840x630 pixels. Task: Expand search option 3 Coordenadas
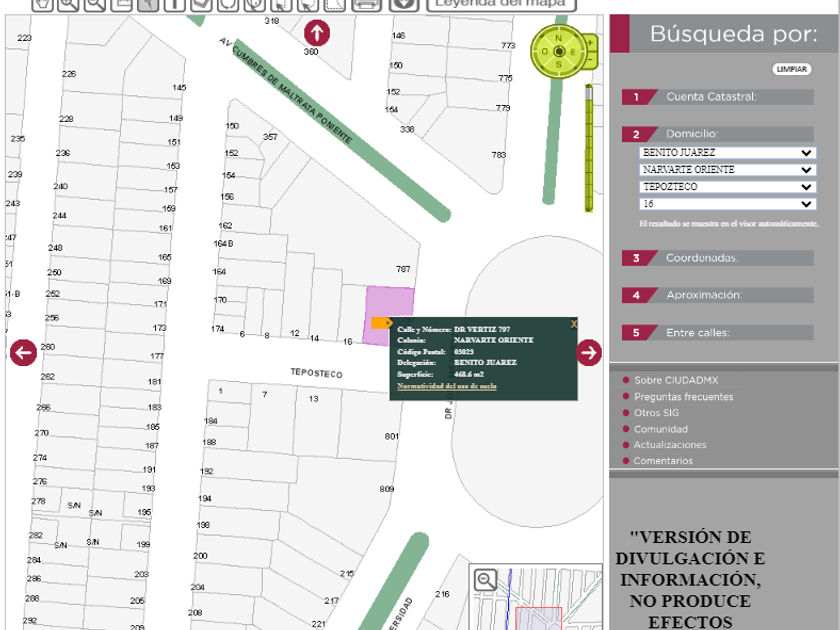717,258
